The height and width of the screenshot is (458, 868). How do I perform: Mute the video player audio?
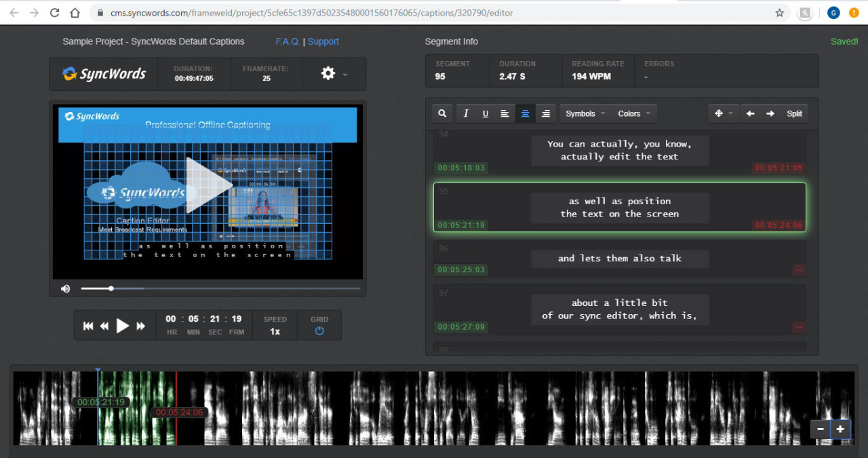65,288
